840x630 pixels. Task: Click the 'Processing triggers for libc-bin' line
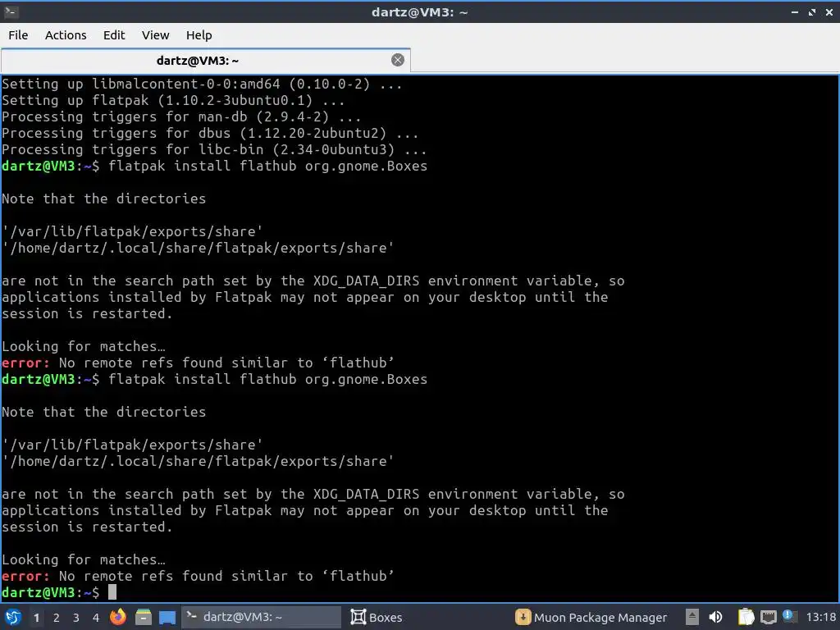coord(214,149)
